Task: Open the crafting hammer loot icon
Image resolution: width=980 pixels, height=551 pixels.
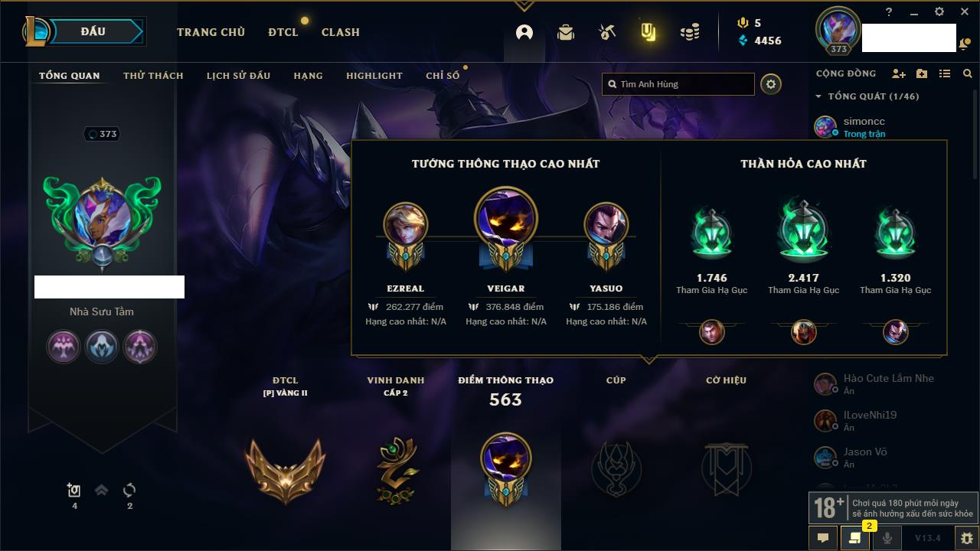Action: click(607, 32)
